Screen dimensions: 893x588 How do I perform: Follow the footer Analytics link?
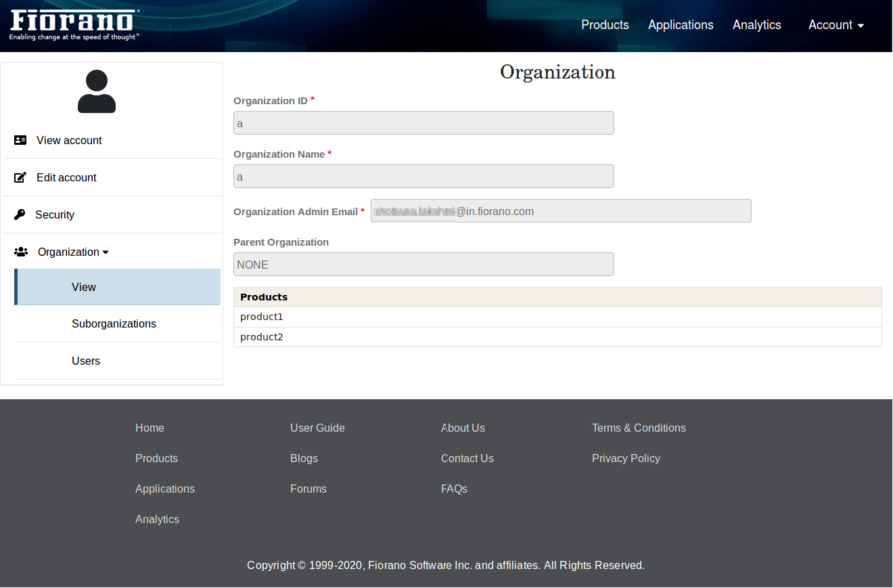click(x=157, y=519)
